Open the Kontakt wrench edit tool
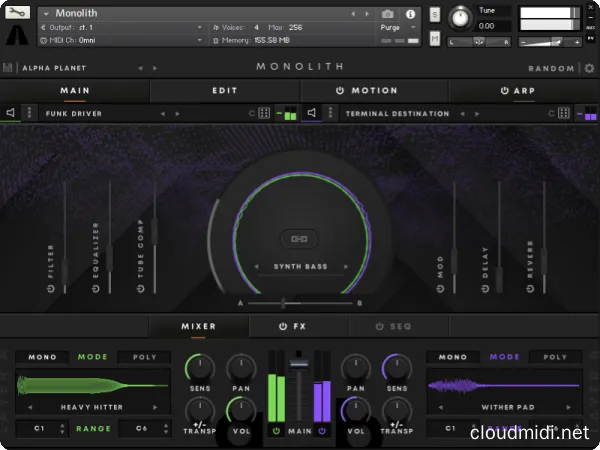This screenshot has height=450, width=600. (x=17, y=12)
